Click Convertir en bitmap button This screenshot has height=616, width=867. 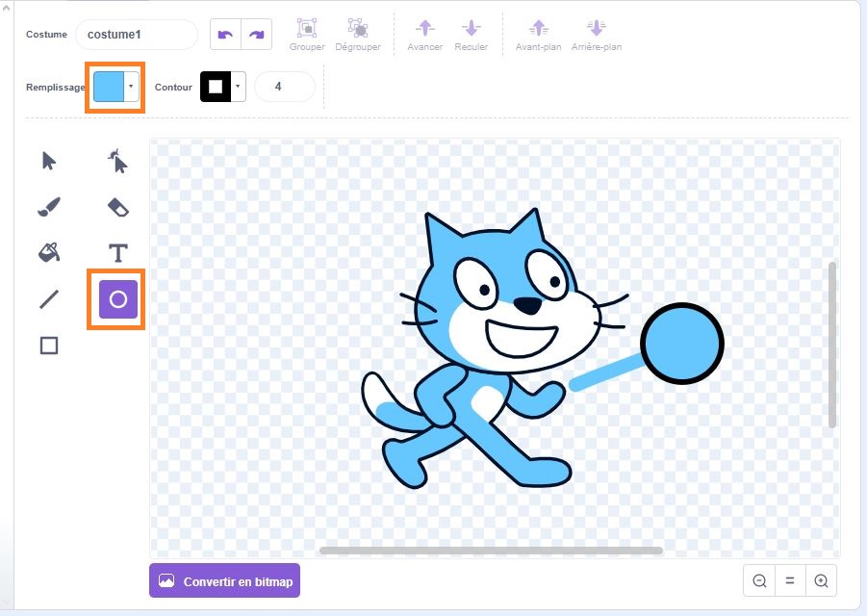click(224, 580)
